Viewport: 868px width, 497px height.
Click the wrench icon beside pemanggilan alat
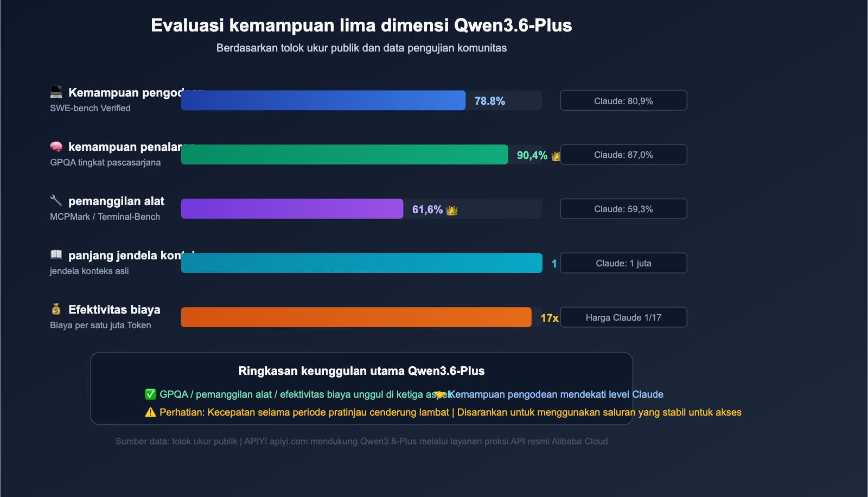56,201
